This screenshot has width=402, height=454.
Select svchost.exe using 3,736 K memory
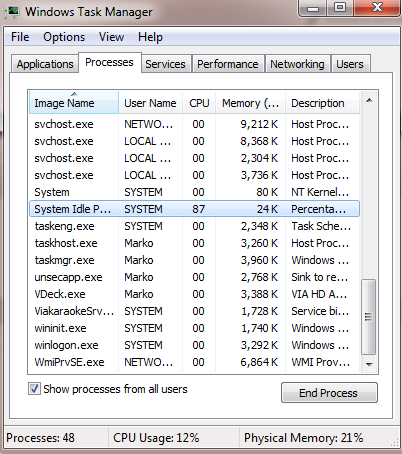click(x=194, y=175)
